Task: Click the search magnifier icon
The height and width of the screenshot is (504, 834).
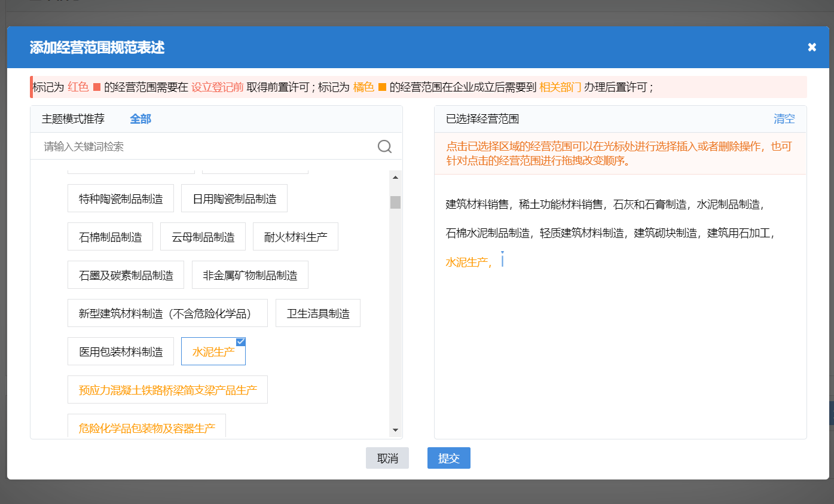Action: pos(384,146)
